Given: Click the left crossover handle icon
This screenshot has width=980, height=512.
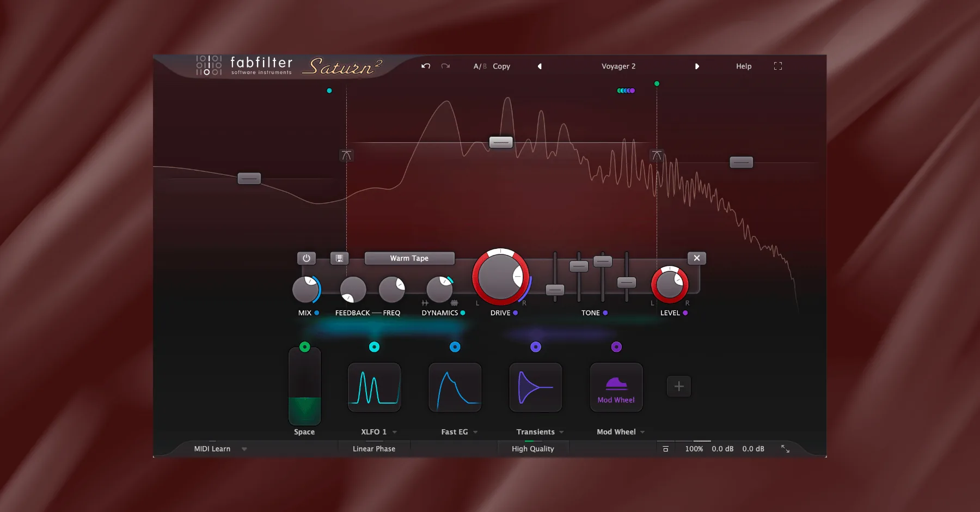Looking at the screenshot, I should pyautogui.click(x=346, y=155).
